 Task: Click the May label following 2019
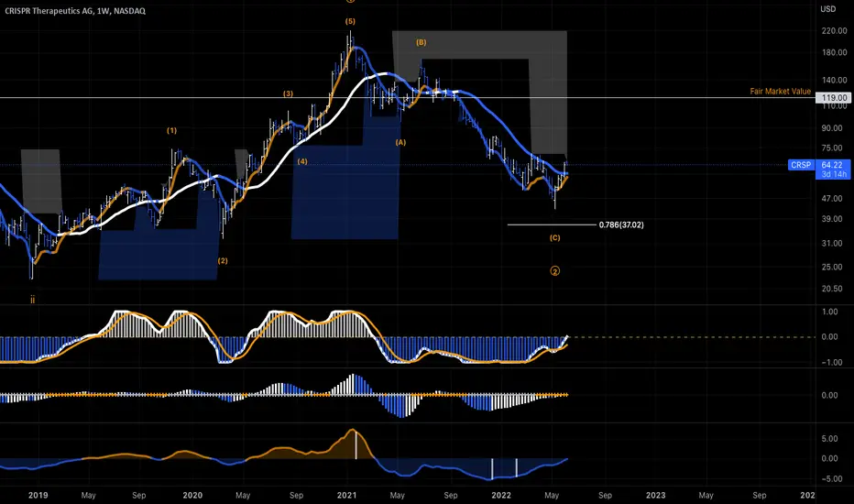[x=88, y=495]
